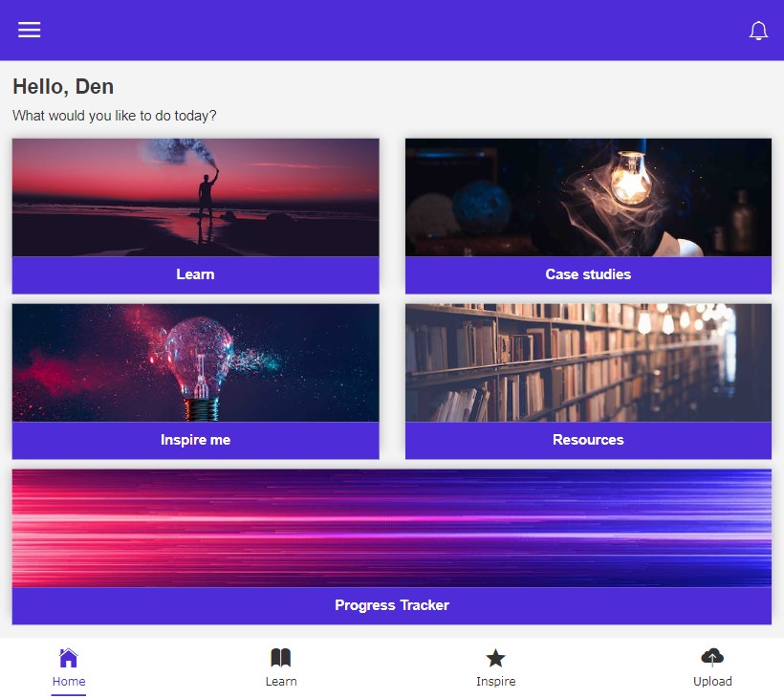Select the Home tab label
784x699 pixels.
pyautogui.click(x=69, y=682)
